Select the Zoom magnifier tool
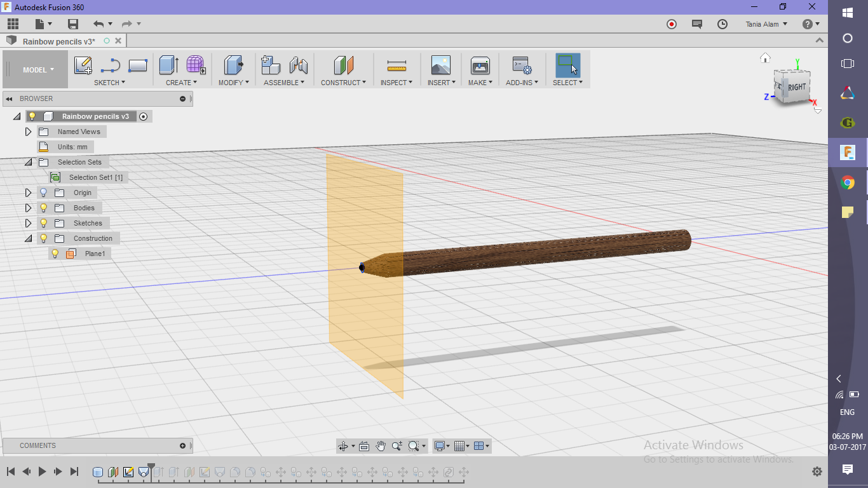This screenshot has height=488, width=868. [x=397, y=446]
